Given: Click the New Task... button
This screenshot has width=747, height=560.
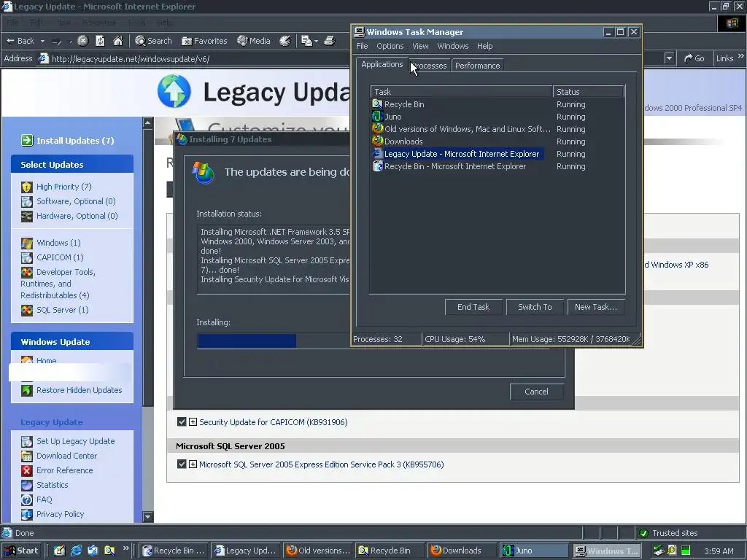Looking at the screenshot, I should [x=596, y=307].
